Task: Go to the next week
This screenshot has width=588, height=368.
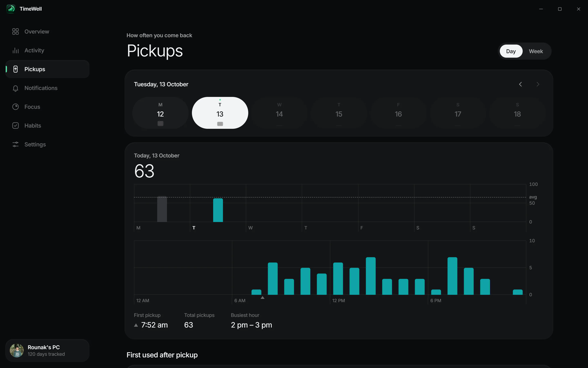Action: 538,84
